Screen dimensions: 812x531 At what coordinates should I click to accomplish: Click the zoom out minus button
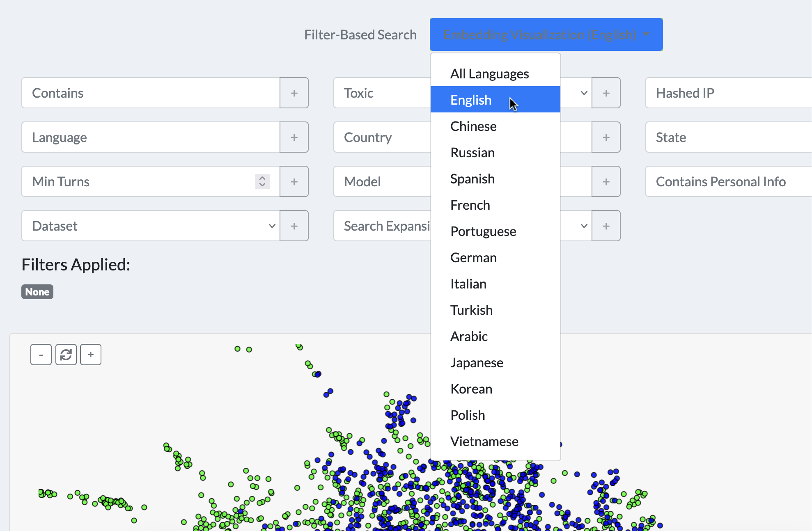click(x=41, y=355)
